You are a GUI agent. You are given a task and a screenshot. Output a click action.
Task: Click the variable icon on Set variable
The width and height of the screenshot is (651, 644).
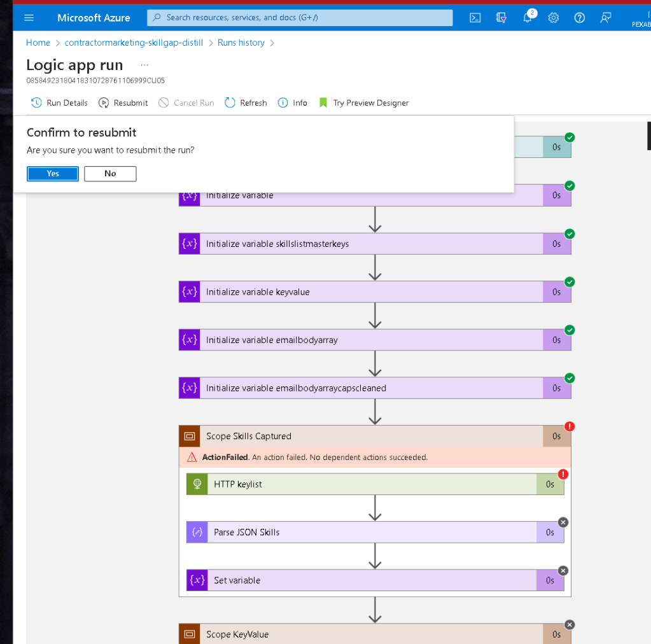(197, 580)
